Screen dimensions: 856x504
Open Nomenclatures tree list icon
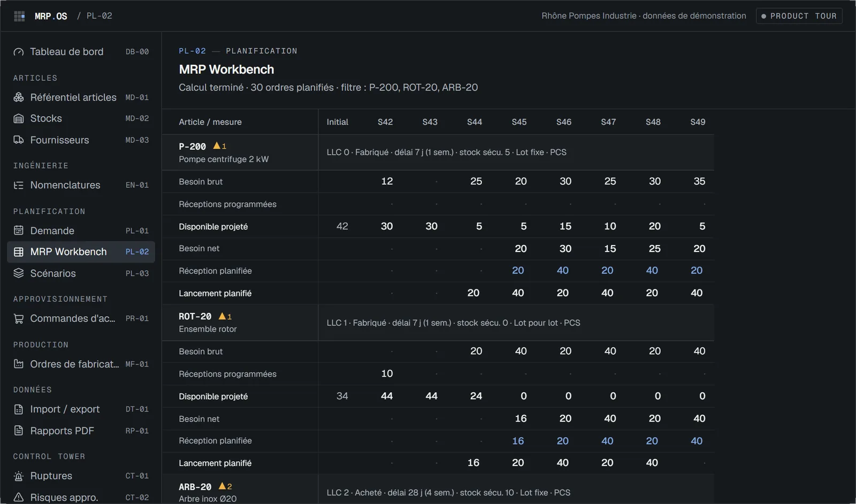pos(19,185)
